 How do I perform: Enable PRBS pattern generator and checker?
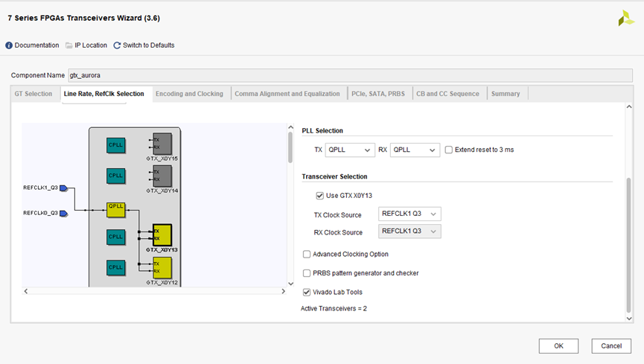pos(307,273)
